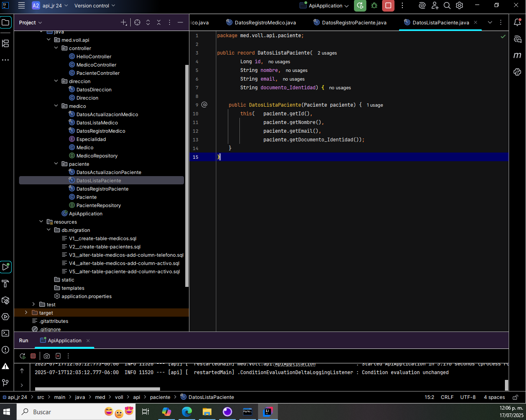This screenshot has width=526, height=420.
Task: Open the Maven tool window
Action: (x=517, y=55)
